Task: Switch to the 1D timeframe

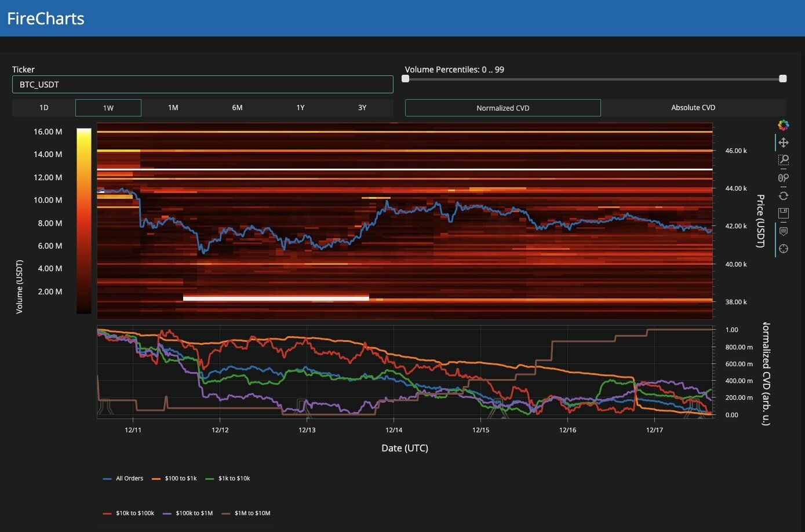Action: [x=43, y=108]
